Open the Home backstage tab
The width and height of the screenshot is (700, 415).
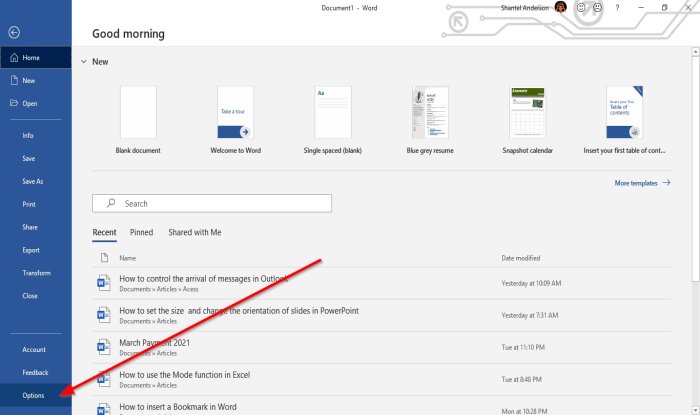pyautogui.click(x=36, y=58)
